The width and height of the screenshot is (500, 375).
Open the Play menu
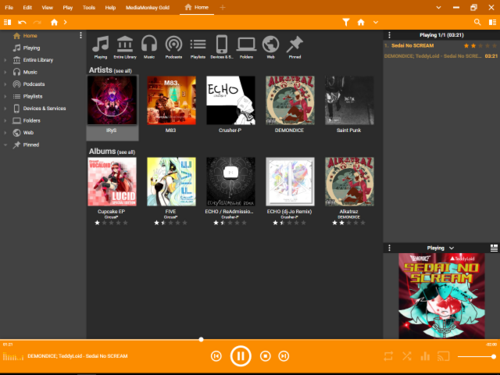(x=68, y=7)
